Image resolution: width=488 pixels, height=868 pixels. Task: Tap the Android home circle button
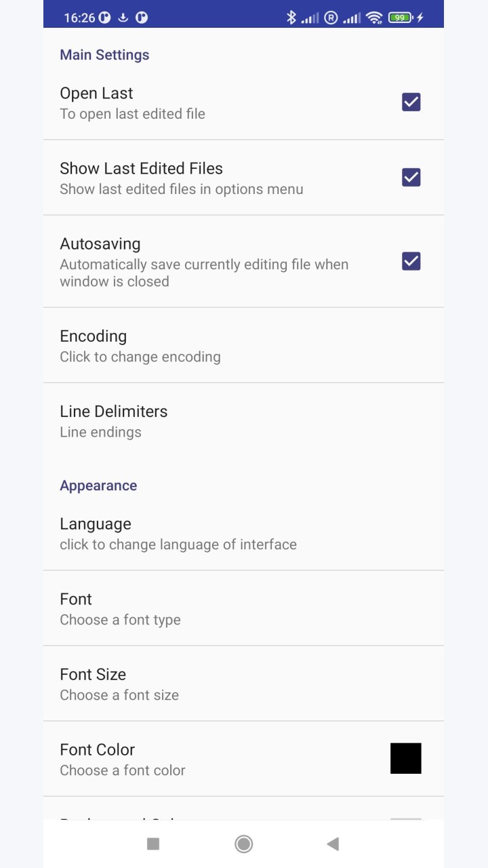click(x=244, y=844)
